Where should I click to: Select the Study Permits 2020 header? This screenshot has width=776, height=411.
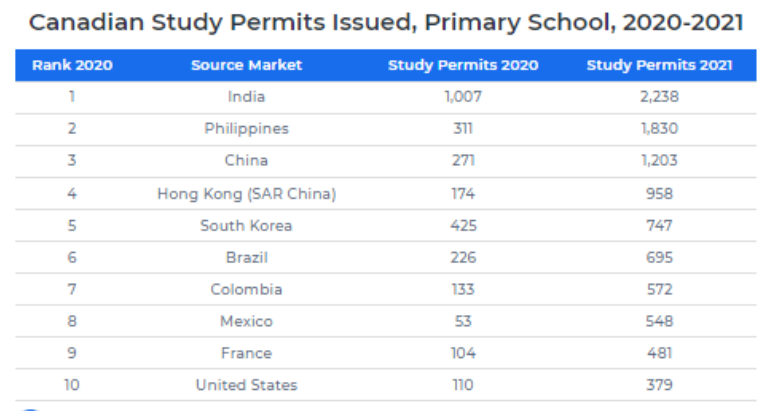click(463, 65)
